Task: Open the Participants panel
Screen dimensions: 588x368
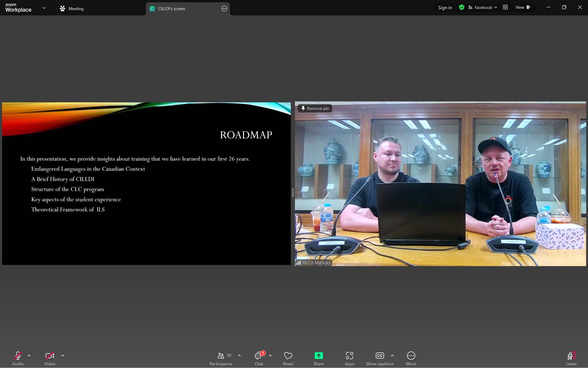Action: [221, 358]
